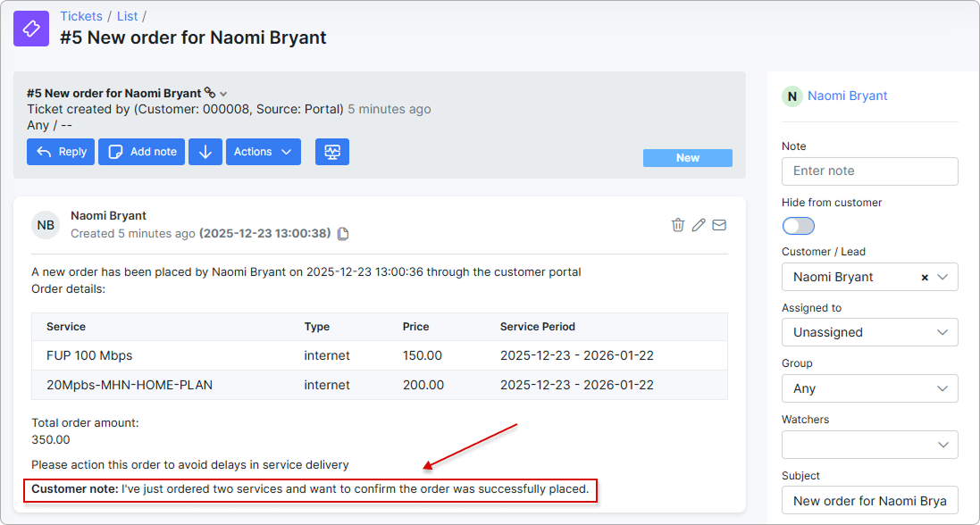Open the Group dropdown showing Any
Image resolution: width=980 pixels, height=525 pixels.
(x=869, y=388)
